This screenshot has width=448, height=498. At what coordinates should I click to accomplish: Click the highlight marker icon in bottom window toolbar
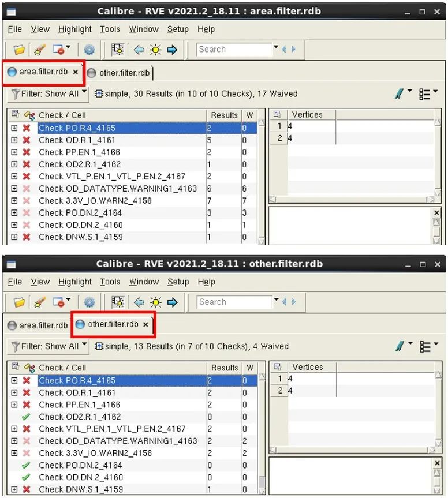click(x=40, y=302)
